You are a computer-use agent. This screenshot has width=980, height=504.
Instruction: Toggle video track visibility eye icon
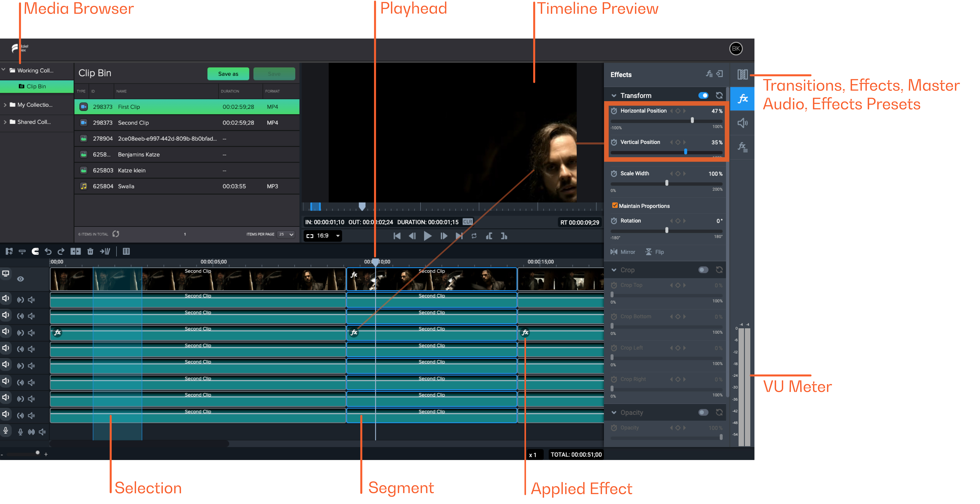pyautogui.click(x=21, y=279)
